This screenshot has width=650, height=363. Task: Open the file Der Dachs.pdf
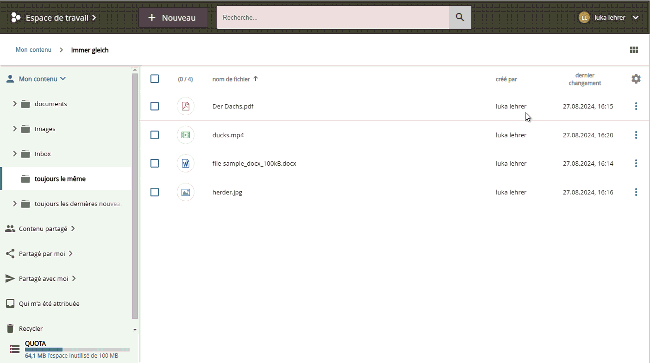[x=233, y=106]
